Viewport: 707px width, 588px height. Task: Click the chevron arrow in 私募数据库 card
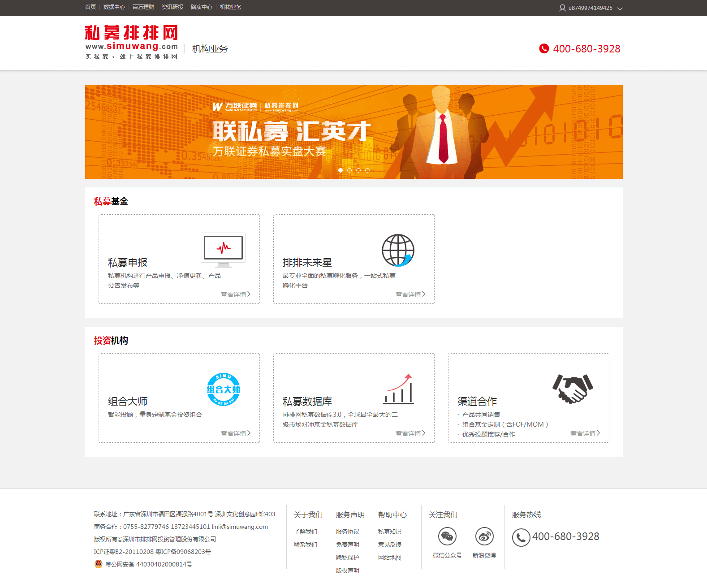pos(424,433)
